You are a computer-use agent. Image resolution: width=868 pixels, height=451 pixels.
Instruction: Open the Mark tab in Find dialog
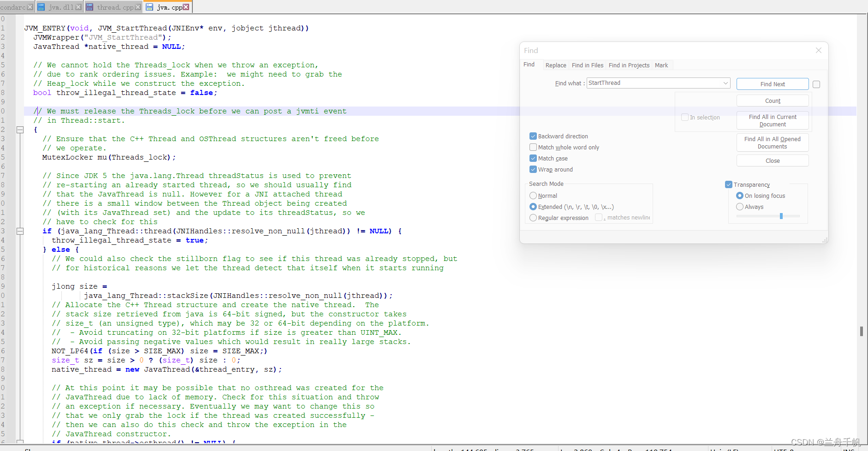(661, 65)
